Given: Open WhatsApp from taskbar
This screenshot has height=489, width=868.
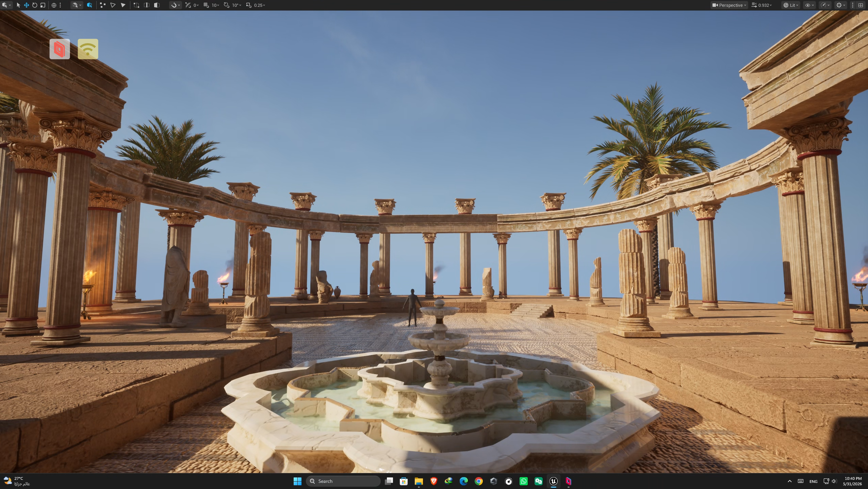Looking at the screenshot, I should pos(524,481).
